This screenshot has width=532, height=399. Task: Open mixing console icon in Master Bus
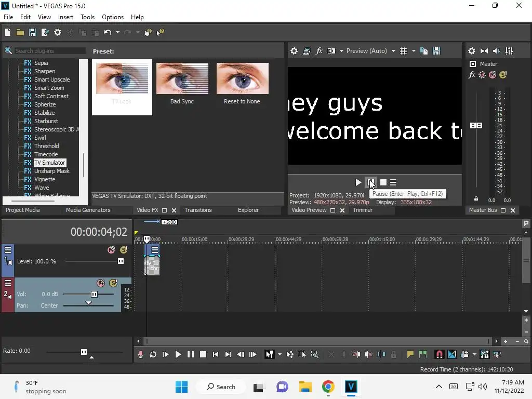pos(509,51)
